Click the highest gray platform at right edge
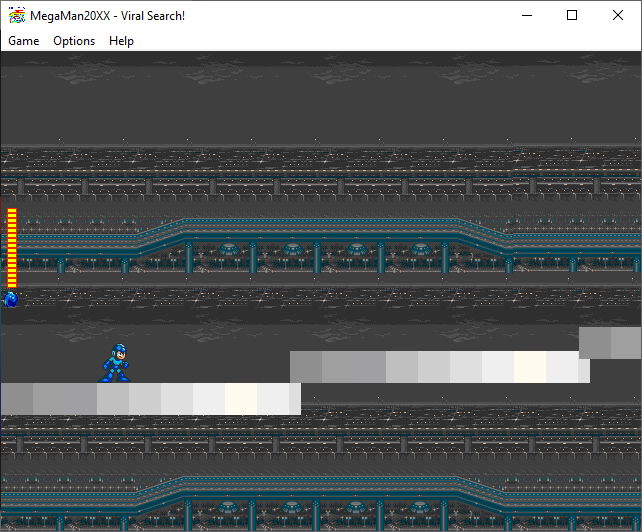 (610, 343)
